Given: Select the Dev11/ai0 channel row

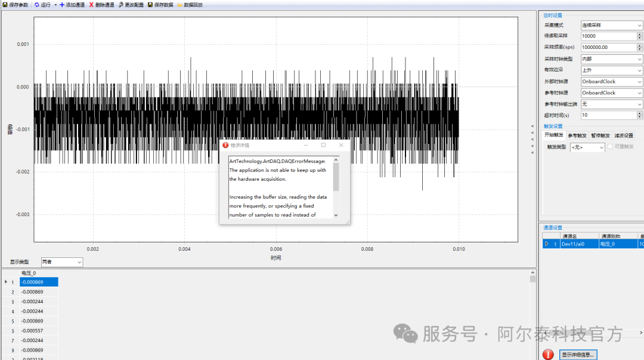Looking at the screenshot, I should tap(575, 244).
